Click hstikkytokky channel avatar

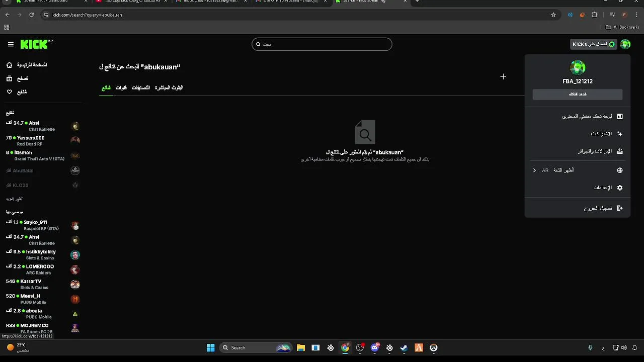tap(75, 255)
